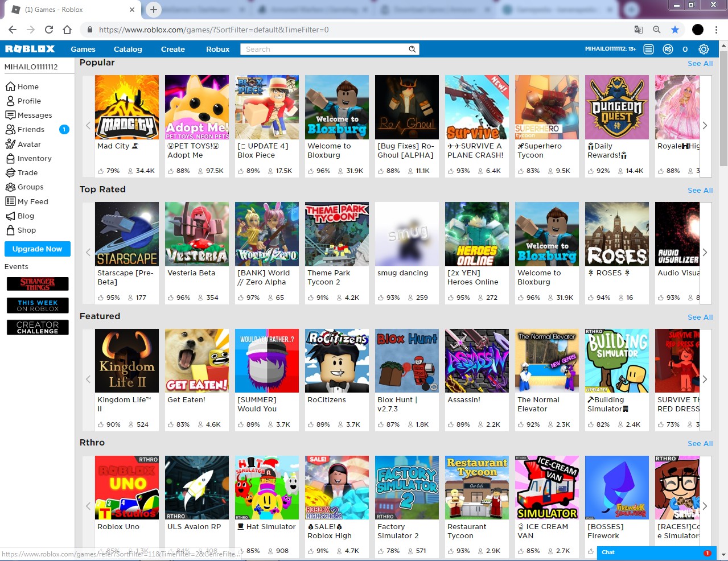Open the Get Eaten! game thumbnail

tap(197, 361)
